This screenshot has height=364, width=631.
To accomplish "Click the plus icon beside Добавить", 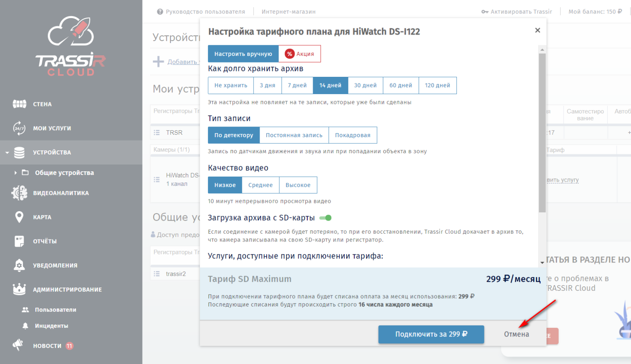I will coord(158,62).
